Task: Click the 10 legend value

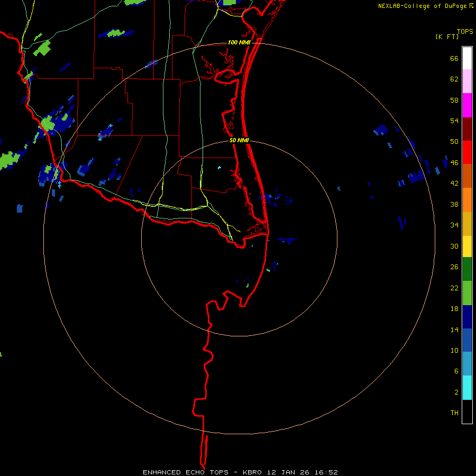Action: pos(454,350)
